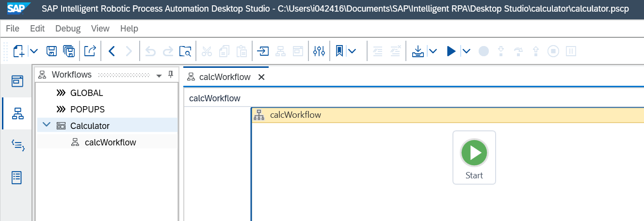Pin the Workflows panel
This screenshot has height=221, width=644.
tap(171, 75)
